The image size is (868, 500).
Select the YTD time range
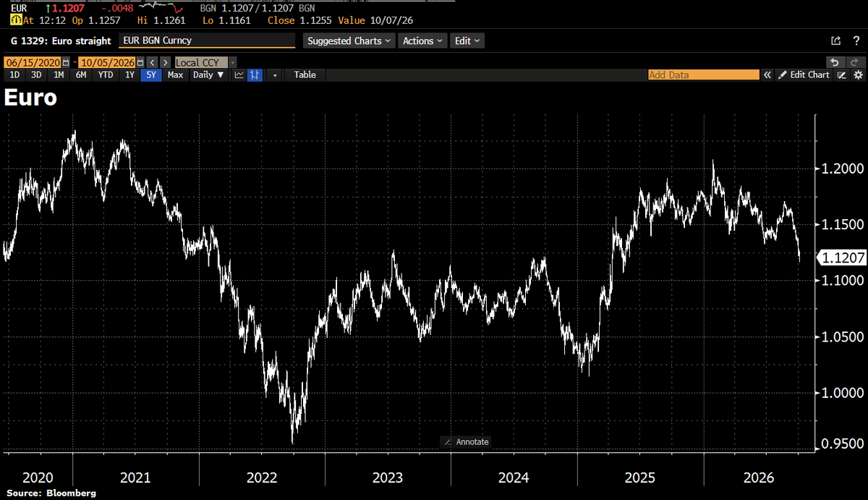[106, 75]
